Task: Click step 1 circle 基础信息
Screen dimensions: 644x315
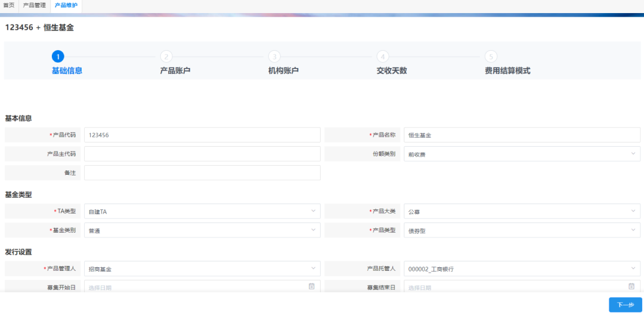Action: (x=58, y=57)
